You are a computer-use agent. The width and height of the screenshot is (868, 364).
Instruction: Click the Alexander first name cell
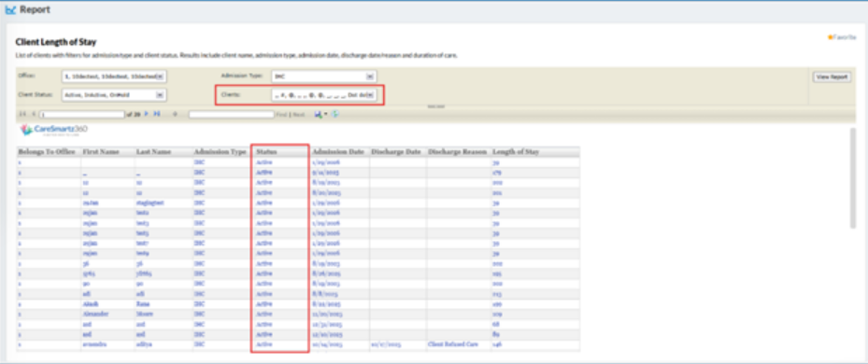95,314
